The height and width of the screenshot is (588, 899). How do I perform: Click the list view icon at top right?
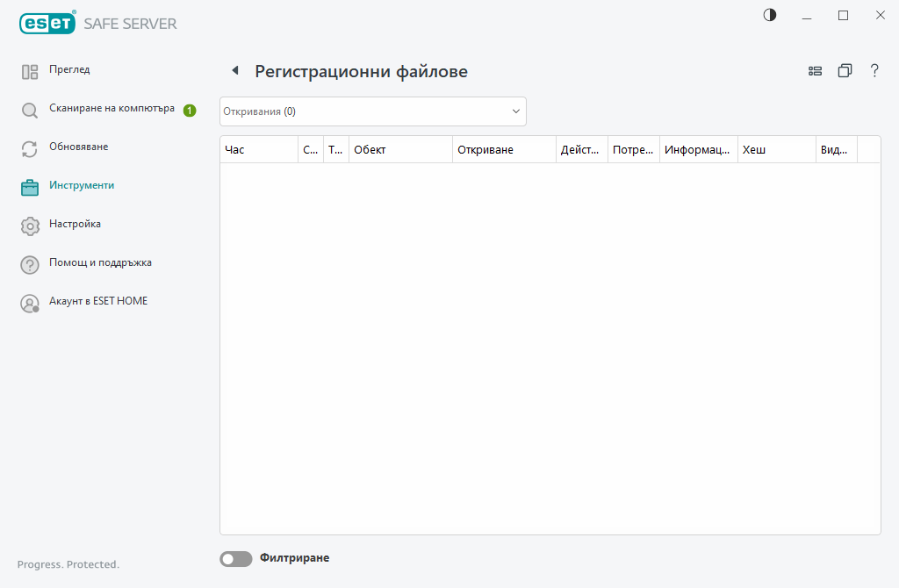[x=815, y=71]
